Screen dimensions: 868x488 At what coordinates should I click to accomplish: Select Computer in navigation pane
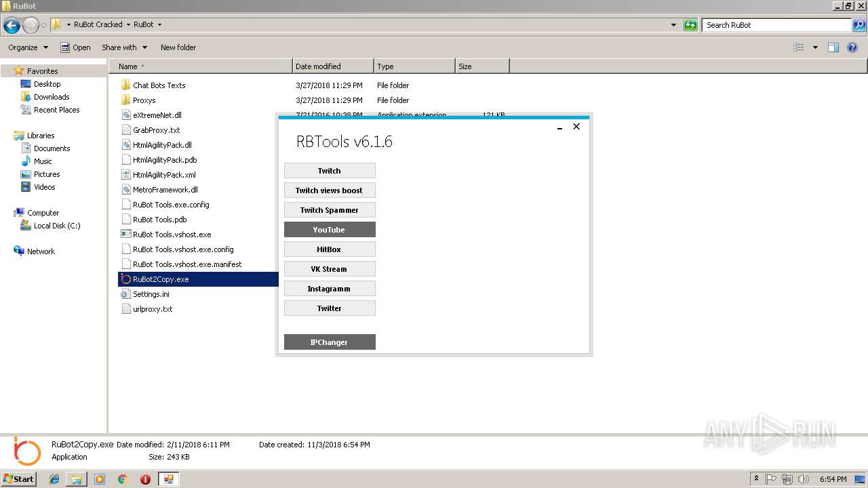tap(43, 213)
